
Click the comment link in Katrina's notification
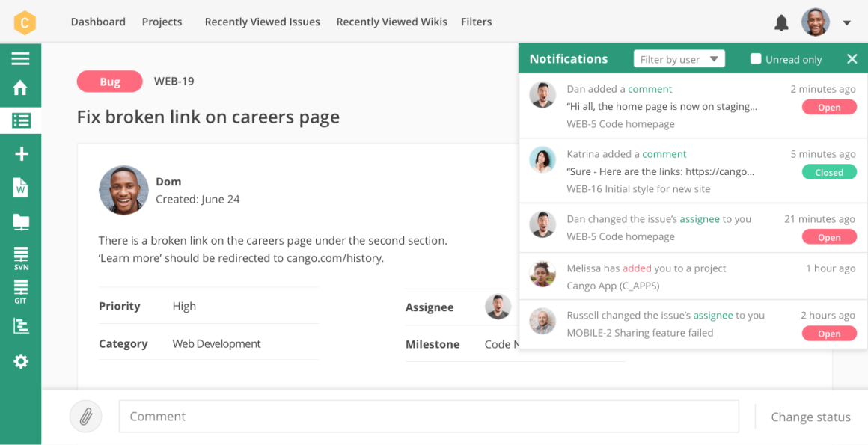tap(664, 154)
